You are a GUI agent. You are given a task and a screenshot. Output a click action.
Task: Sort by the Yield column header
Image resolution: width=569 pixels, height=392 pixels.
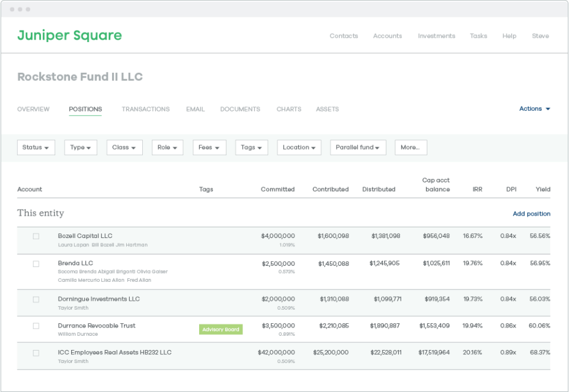(543, 189)
